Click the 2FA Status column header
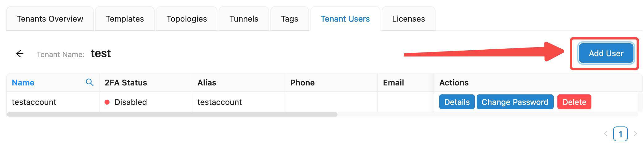The height and width of the screenshot is (153, 644). (126, 83)
